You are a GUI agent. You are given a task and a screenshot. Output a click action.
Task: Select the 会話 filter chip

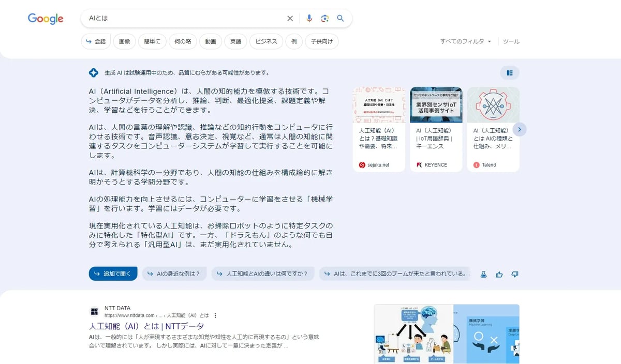pos(96,41)
